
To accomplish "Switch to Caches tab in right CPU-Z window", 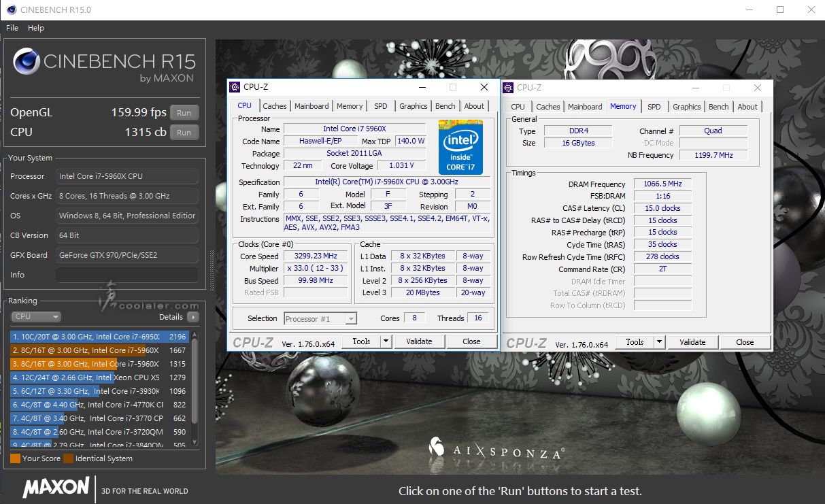I will point(548,107).
